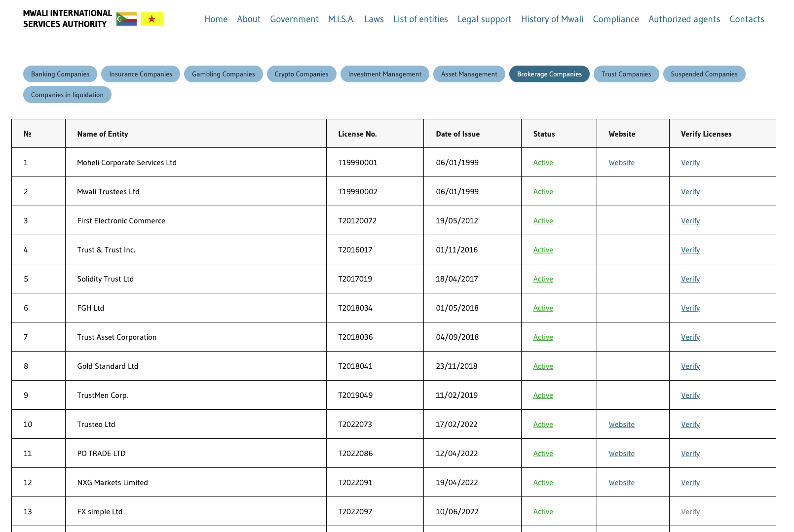The width and height of the screenshot is (794, 532).
Task: Click Active status for TrustMen Corp.
Action: [543, 395]
